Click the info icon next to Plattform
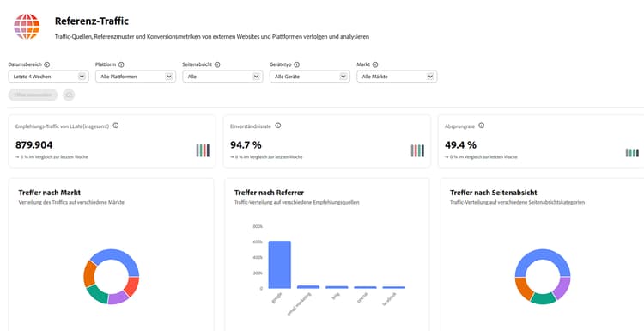Screen dimensions: 644x331 [x=121, y=64]
